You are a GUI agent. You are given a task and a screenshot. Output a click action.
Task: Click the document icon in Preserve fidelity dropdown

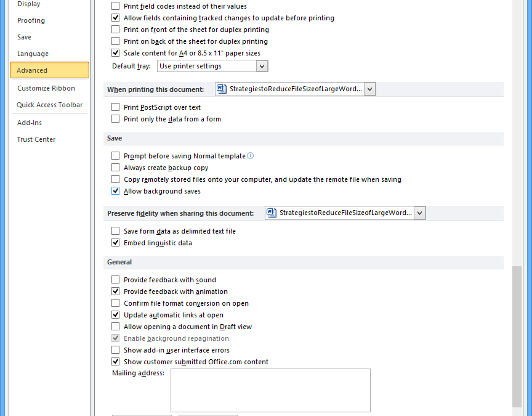pos(272,213)
